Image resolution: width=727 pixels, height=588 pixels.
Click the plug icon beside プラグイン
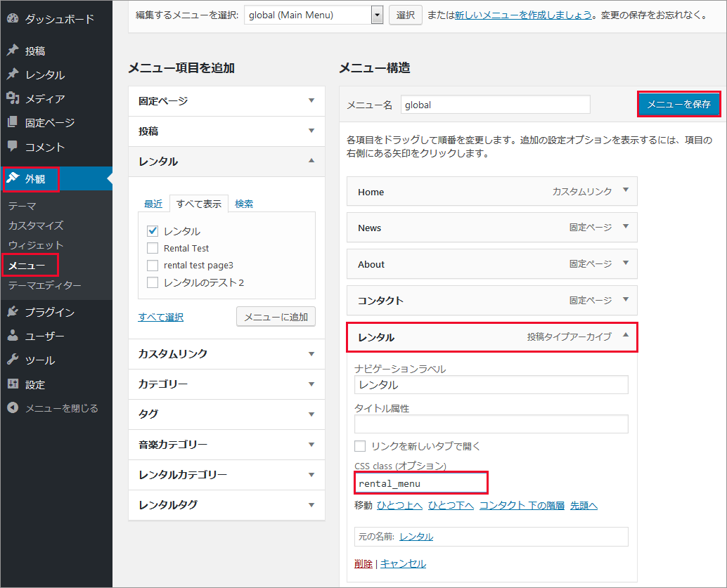[13, 312]
